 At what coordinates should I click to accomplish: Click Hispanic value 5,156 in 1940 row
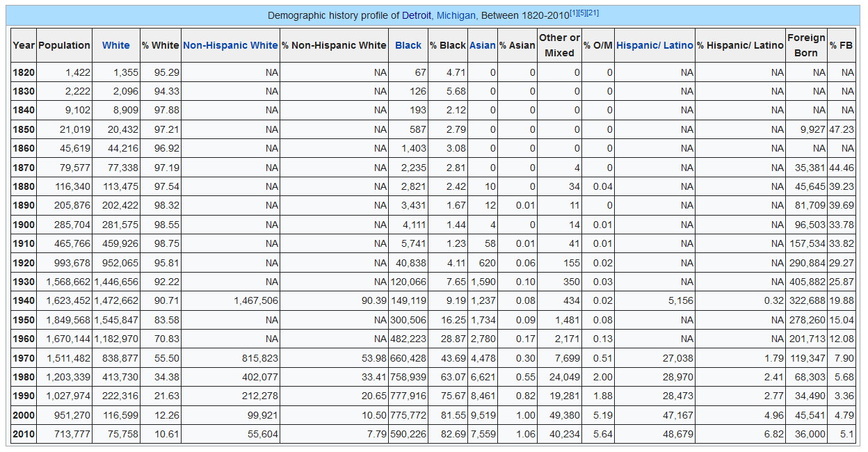(x=680, y=300)
